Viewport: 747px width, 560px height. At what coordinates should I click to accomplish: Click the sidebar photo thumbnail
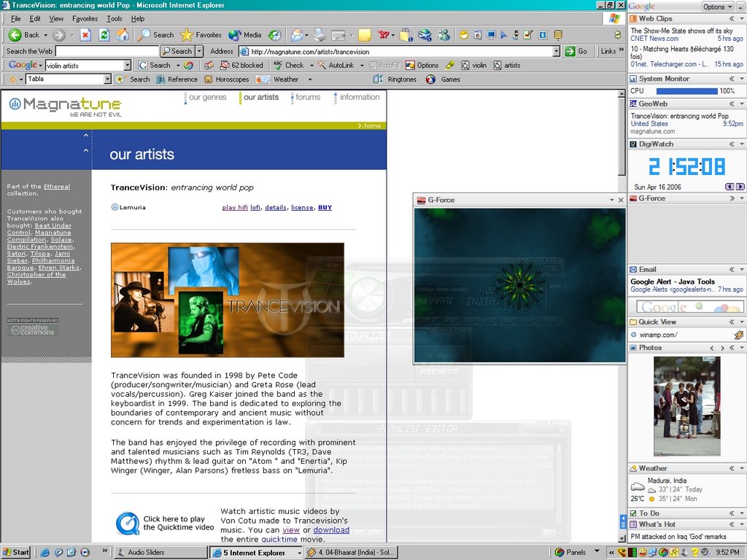(686, 406)
